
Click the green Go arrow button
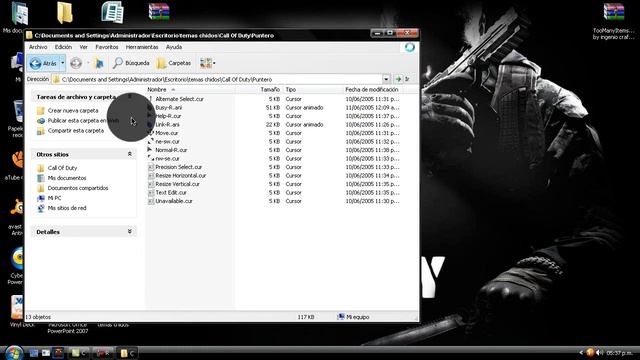click(398, 79)
